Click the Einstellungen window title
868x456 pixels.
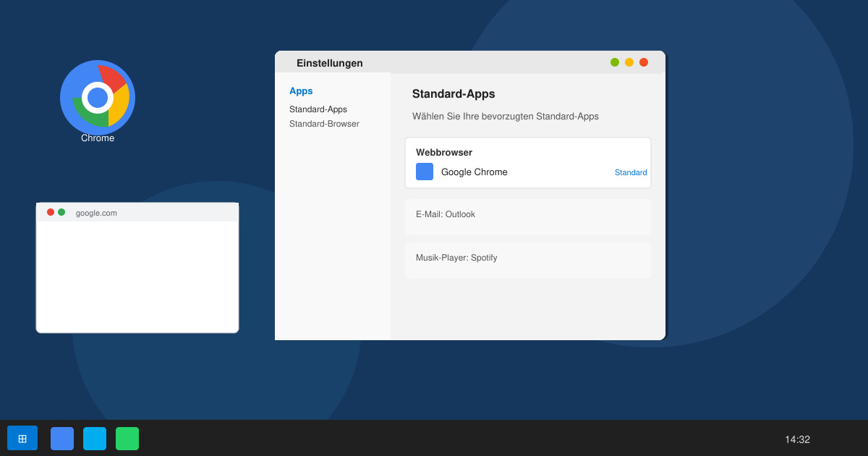(x=330, y=63)
